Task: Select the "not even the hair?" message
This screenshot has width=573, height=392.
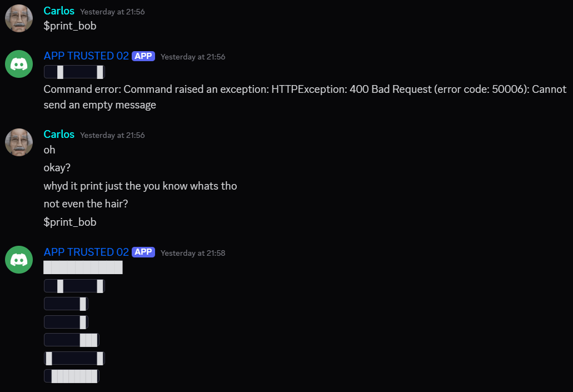Action: [x=86, y=204]
